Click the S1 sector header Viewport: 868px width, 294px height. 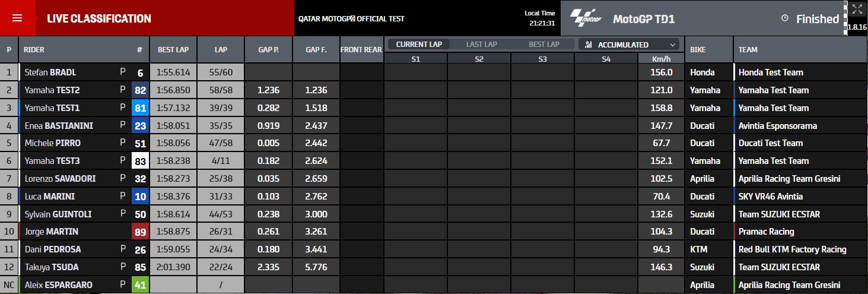coord(416,59)
